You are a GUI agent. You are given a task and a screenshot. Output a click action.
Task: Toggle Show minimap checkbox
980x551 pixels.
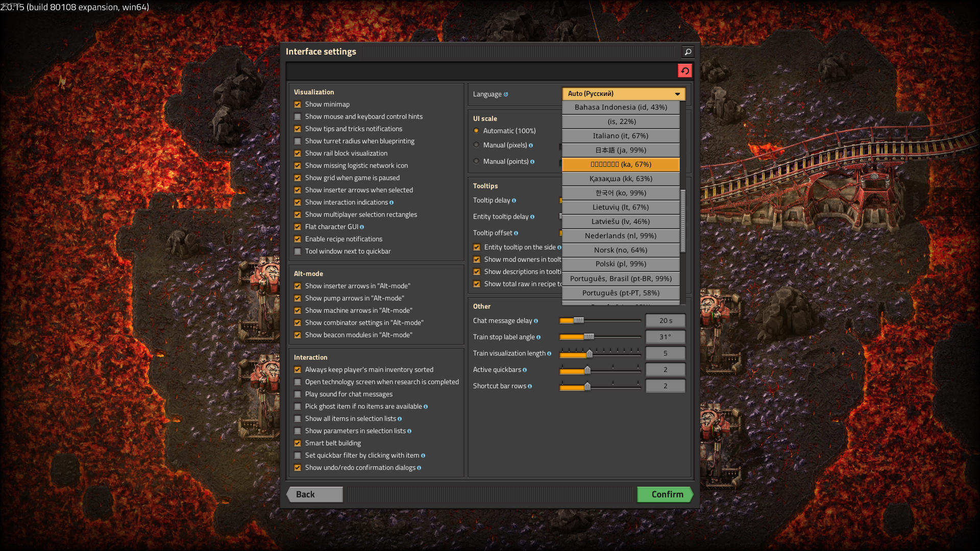coord(298,105)
